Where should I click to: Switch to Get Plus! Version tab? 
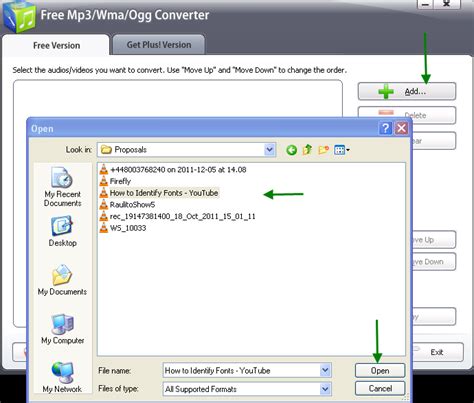159,45
